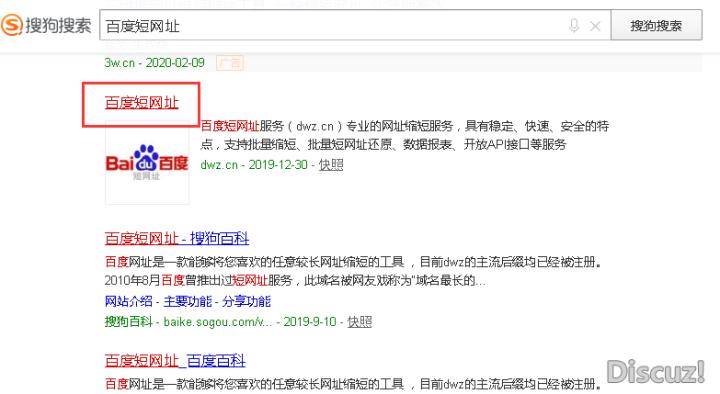The height and width of the screenshot is (394, 720).
Task: Open 百度短网址 - 搜狗百科 result link
Action: 177,238
